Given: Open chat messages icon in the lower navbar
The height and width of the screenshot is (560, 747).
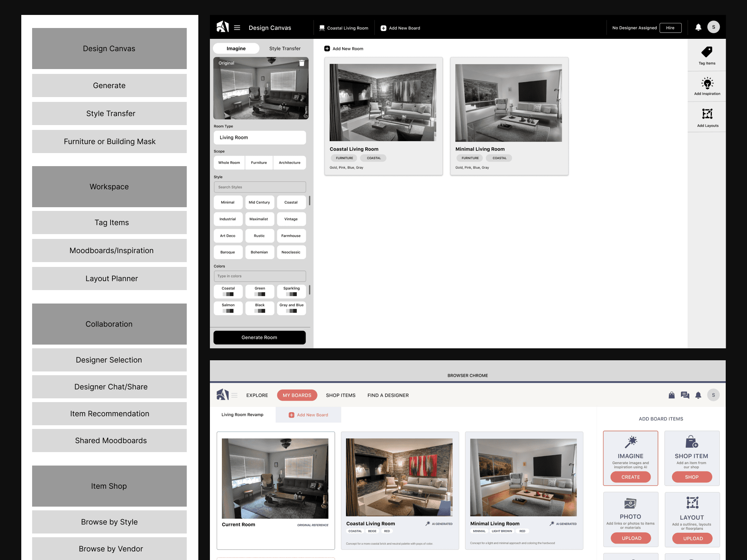Looking at the screenshot, I should tap(685, 395).
